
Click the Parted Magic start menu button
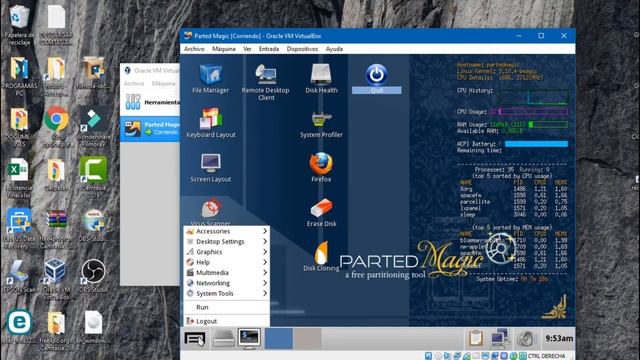[x=195, y=338]
